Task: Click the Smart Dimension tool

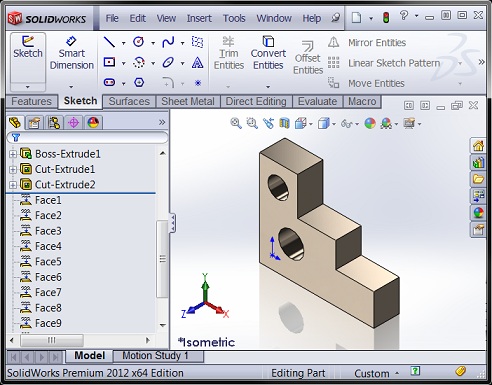Action: click(x=71, y=53)
